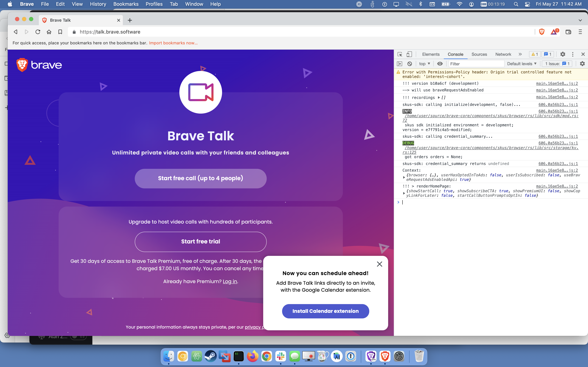Screen dimensions: 588x367
Task: Clear the DevTools console
Action: (x=410, y=64)
